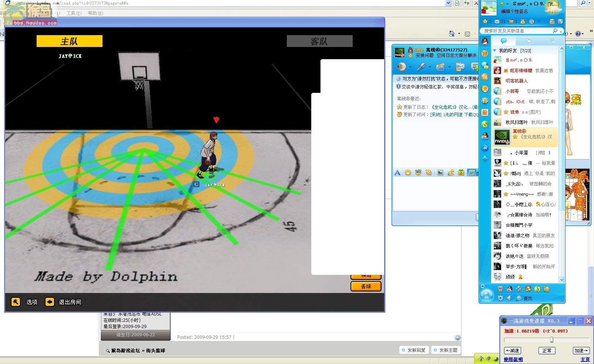The width and height of the screenshot is (594, 364).
Task: Open the QQ pet icon in bottom bar
Action: click(528, 289)
